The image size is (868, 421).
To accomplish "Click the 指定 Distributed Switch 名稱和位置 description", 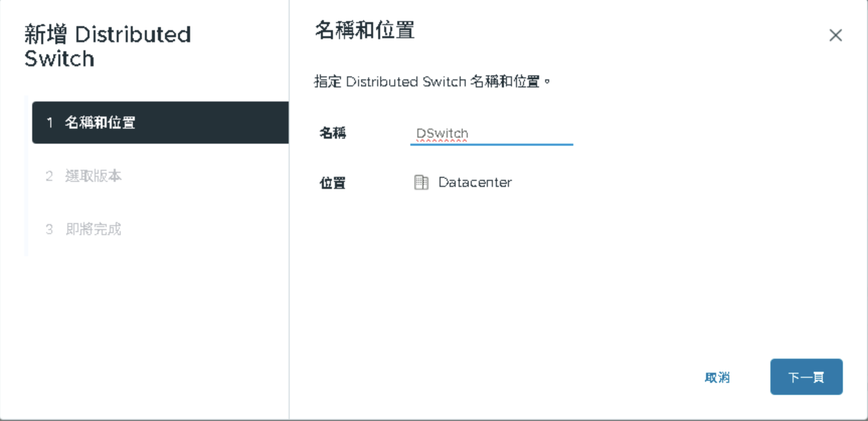I will coord(432,81).
